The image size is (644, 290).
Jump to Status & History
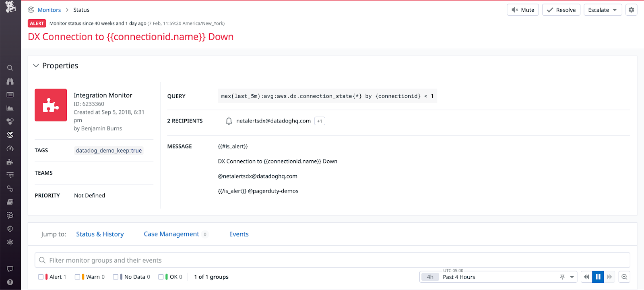pos(100,234)
